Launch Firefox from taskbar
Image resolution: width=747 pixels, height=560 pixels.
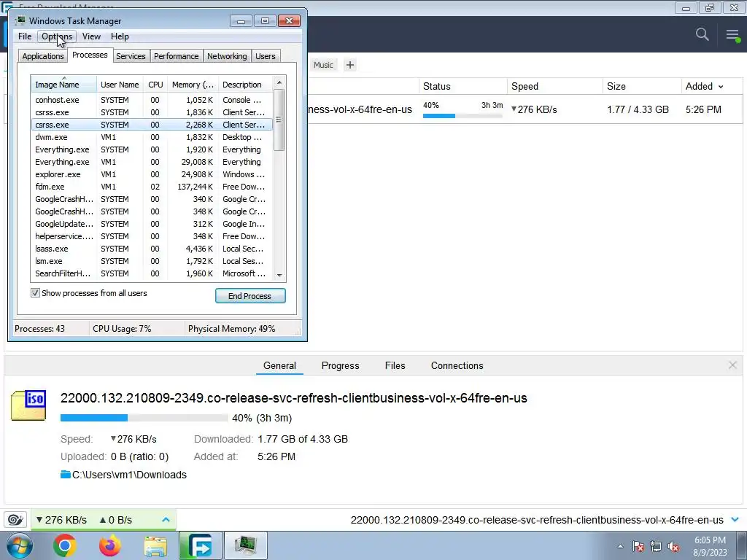[110, 545]
